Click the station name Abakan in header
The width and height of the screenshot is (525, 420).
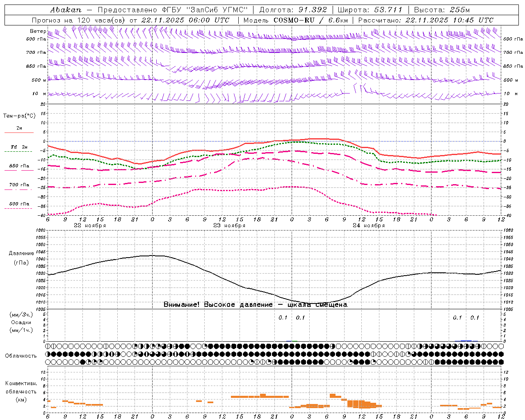click(66, 10)
